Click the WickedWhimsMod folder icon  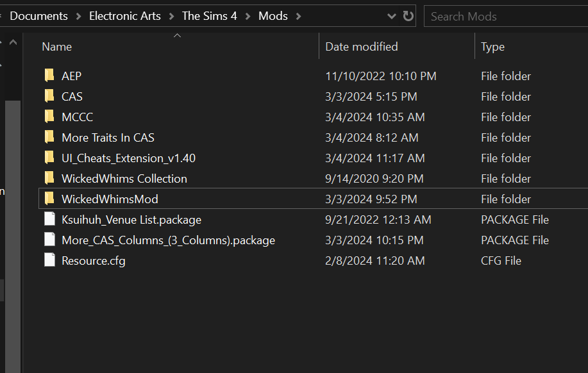[x=49, y=199]
